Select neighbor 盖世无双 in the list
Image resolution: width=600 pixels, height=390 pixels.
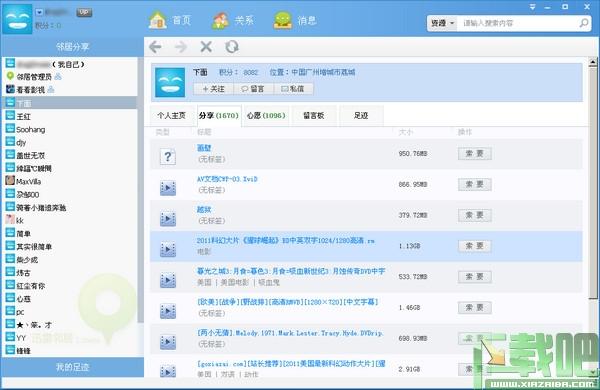point(70,155)
